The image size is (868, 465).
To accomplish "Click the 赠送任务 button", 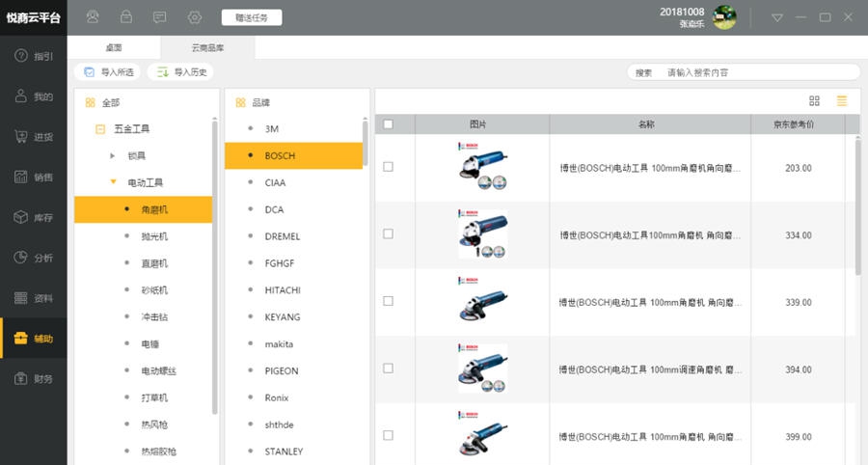I will pos(252,17).
